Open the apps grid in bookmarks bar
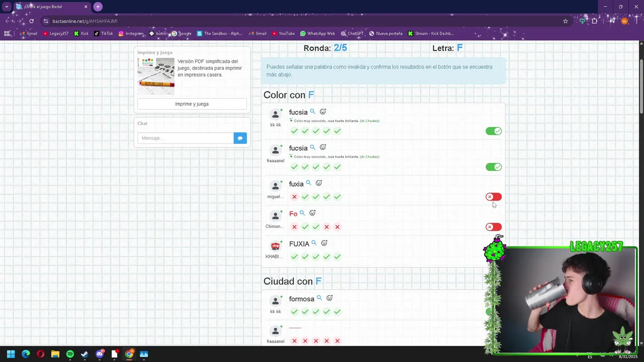This screenshot has width=644, height=362. [x=7, y=34]
